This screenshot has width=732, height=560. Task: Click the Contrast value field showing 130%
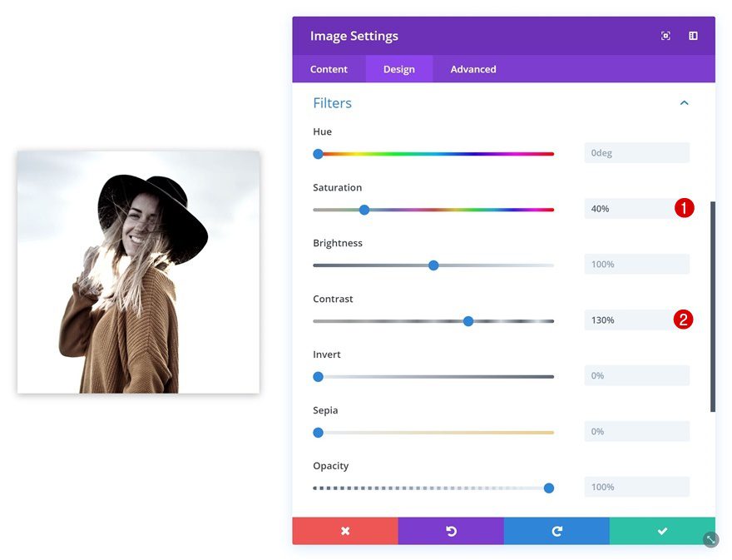(x=636, y=320)
